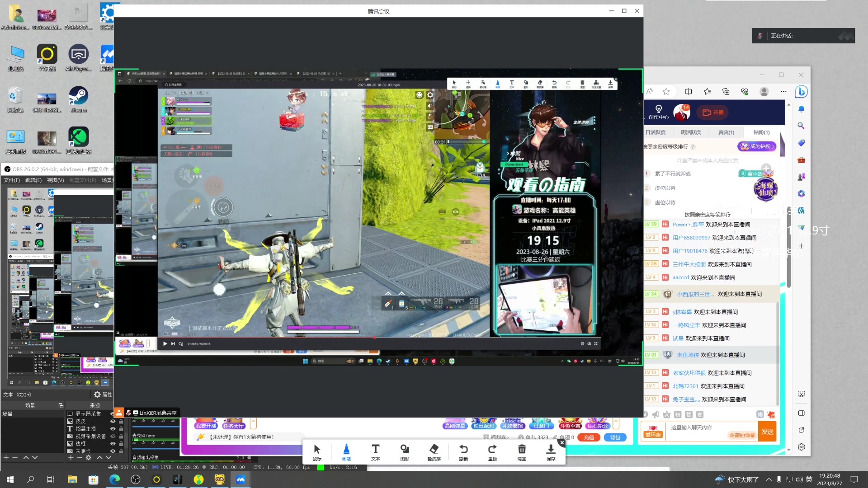This screenshot has width=868, height=488.
Task: Move the selected OBS source down
Action: pos(108,458)
